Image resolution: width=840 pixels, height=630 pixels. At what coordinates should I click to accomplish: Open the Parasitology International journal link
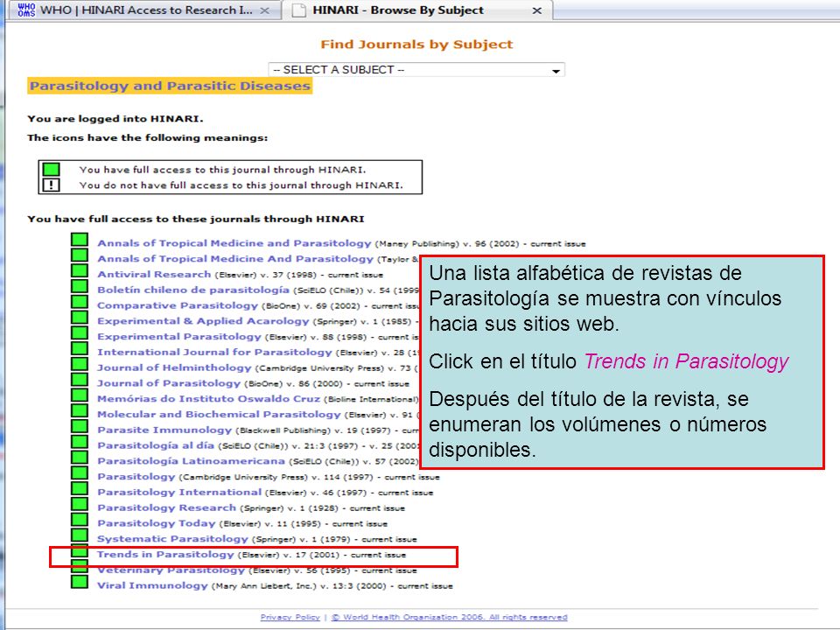179,492
